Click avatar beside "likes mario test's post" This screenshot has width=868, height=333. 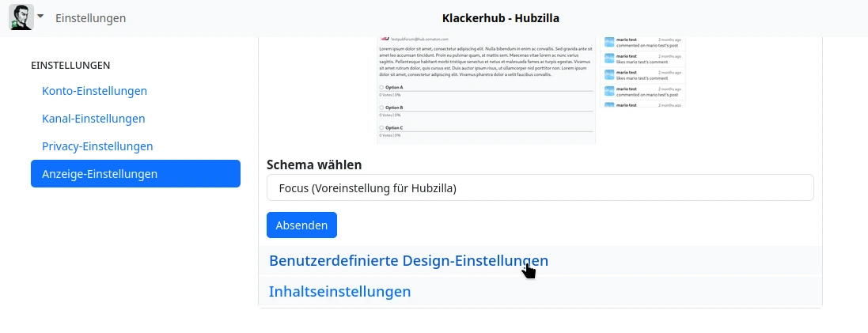click(609, 58)
